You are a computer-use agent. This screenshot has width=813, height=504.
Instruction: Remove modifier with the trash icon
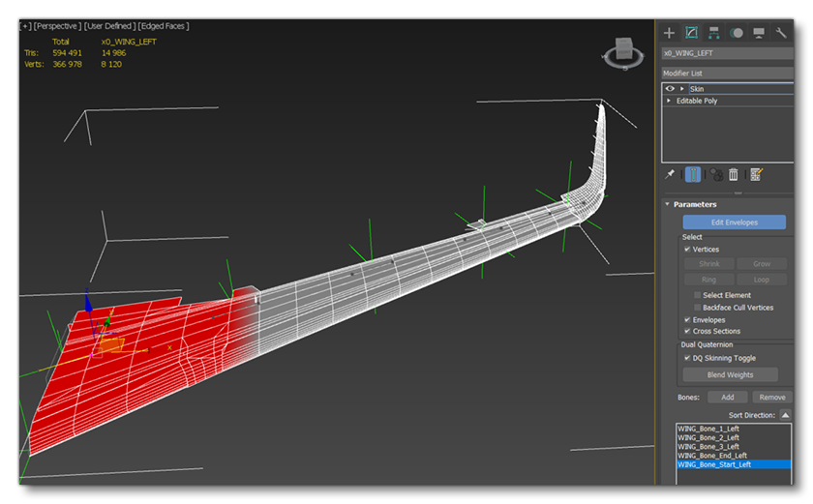click(x=734, y=174)
